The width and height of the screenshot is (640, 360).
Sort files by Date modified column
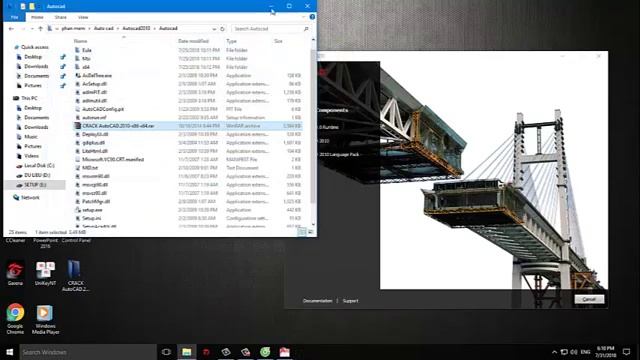point(193,41)
